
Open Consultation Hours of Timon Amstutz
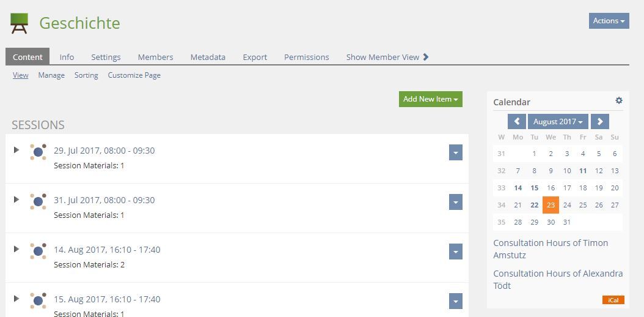551,249
